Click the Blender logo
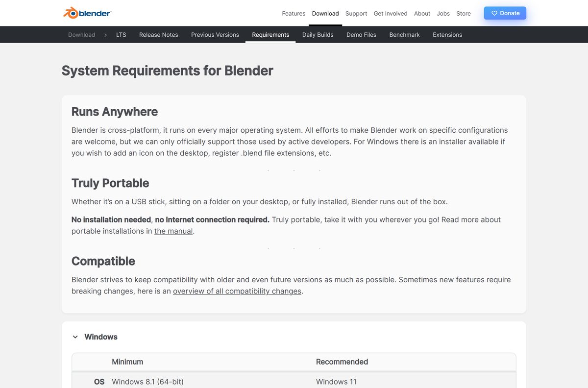 (x=87, y=13)
